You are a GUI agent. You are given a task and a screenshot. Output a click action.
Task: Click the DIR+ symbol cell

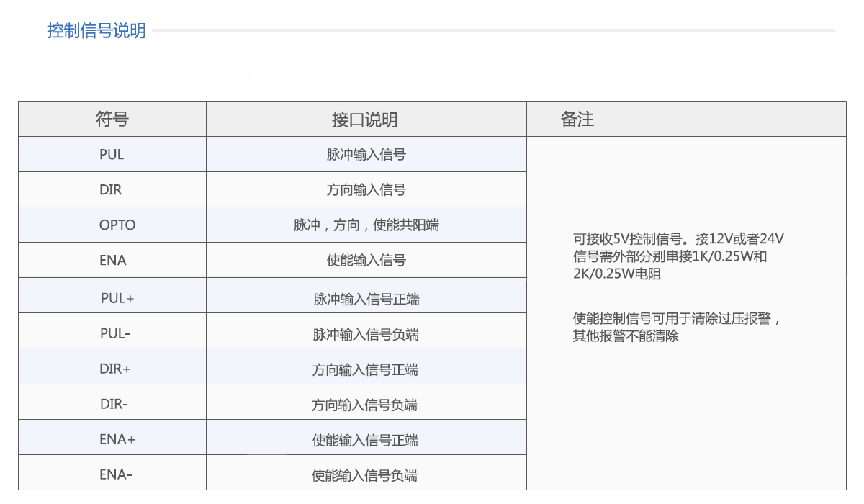coord(115,369)
